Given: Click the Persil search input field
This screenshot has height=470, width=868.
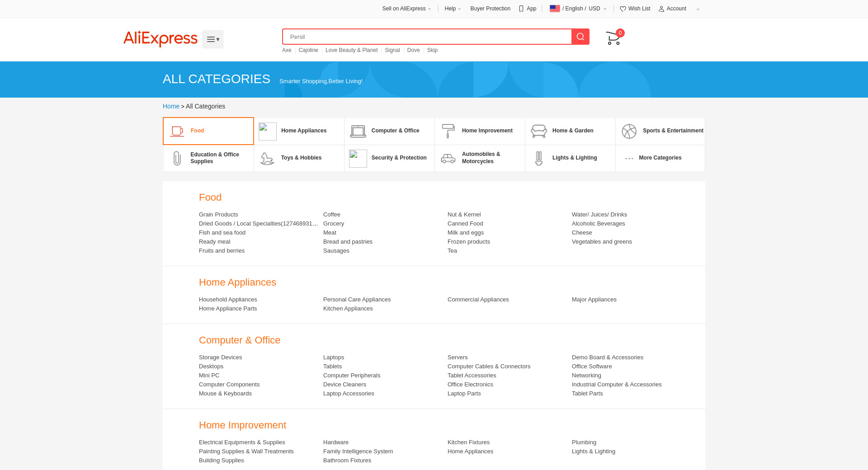Looking at the screenshot, I should pyautogui.click(x=427, y=37).
